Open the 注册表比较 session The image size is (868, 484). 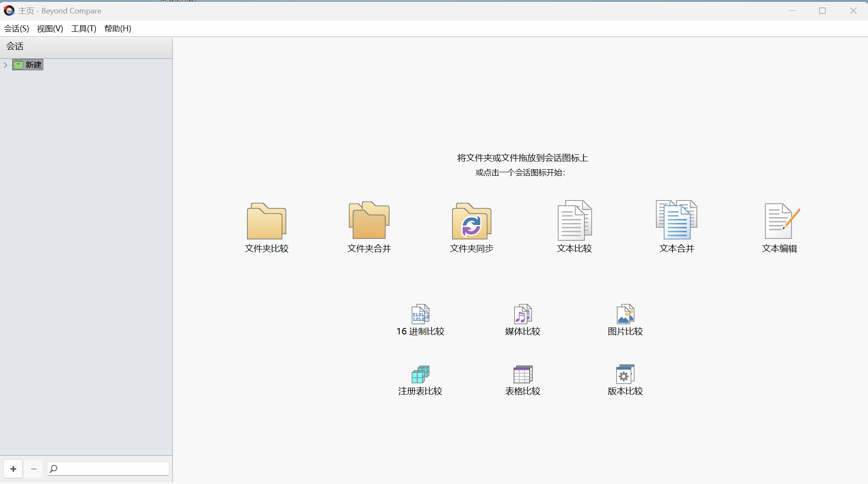(x=420, y=378)
